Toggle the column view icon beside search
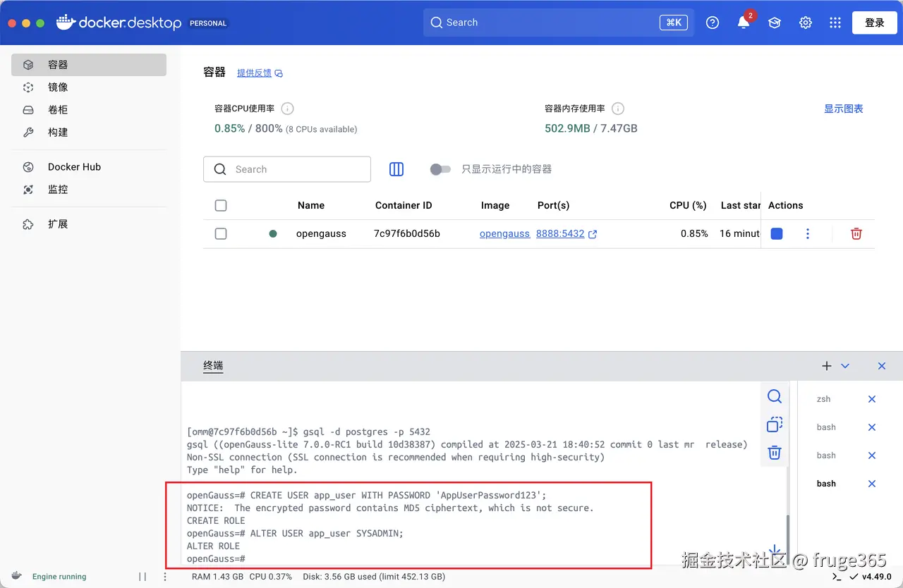The height and width of the screenshot is (588, 903). point(396,169)
